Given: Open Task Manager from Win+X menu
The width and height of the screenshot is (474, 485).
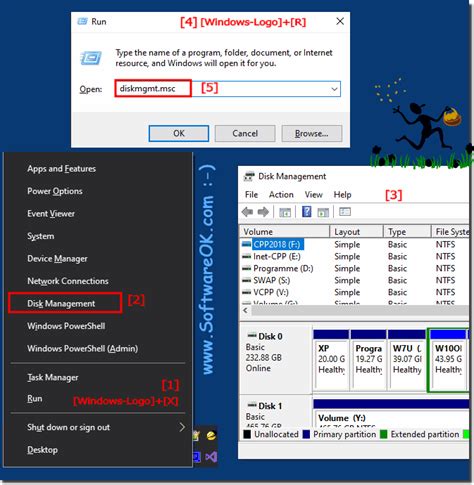Looking at the screenshot, I should (53, 377).
